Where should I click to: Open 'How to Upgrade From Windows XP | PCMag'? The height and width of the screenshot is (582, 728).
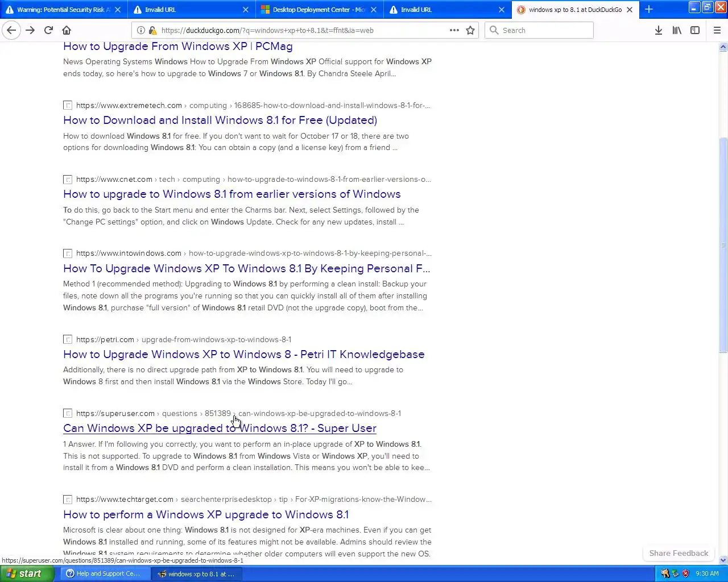[x=178, y=47]
